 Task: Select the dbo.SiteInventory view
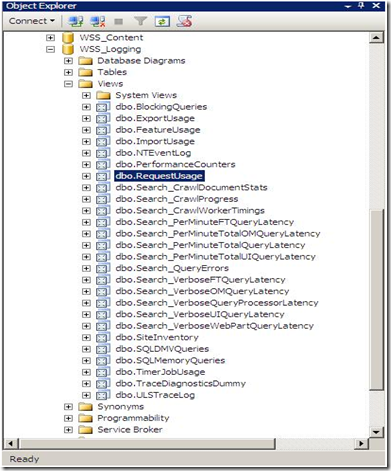pos(157,338)
